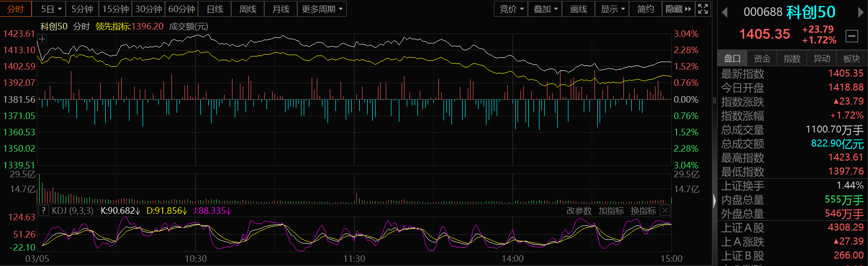This screenshot has width=868, height=266.
Task: Click the plus icon at chart top-left
Action: (x=42, y=39)
